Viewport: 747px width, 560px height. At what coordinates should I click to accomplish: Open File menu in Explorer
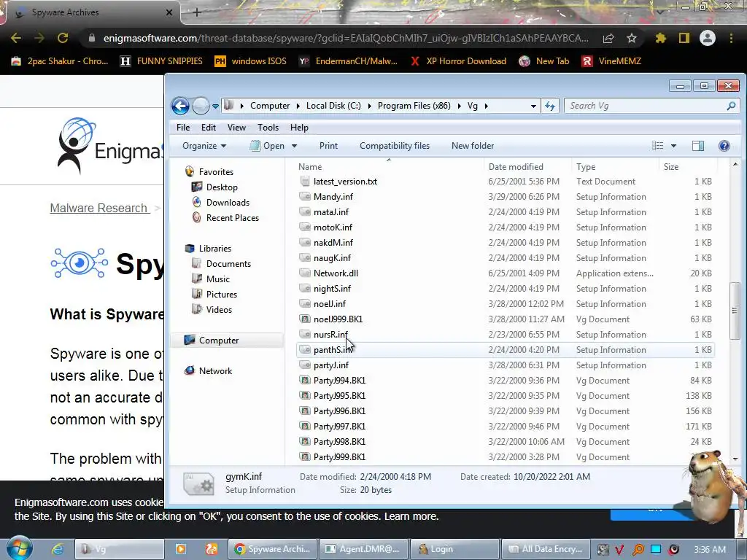tap(183, 128)
